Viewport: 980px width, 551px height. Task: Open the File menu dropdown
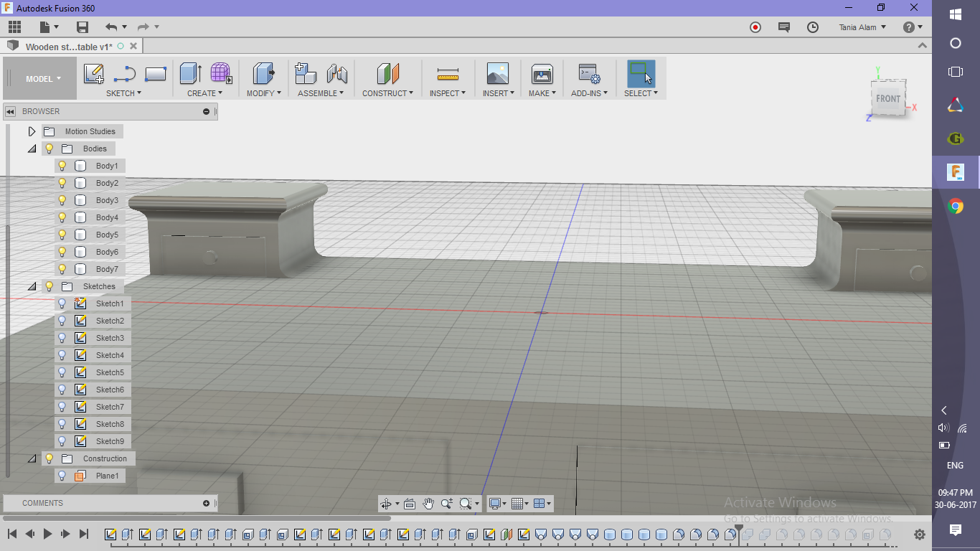(50, 27)
